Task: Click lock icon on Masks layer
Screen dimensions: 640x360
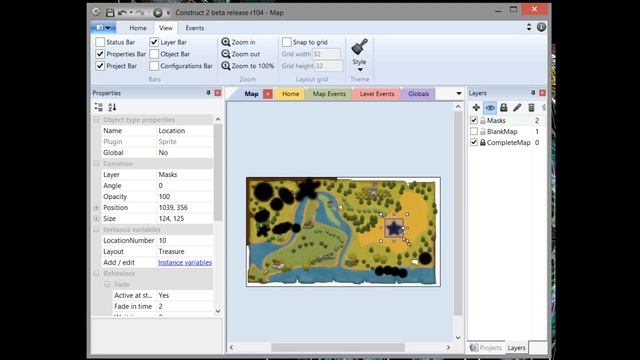Action: click(482, 120)
